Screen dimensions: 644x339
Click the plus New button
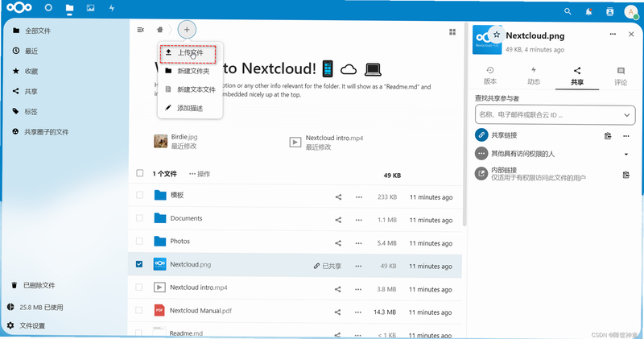tap(187, 30)
